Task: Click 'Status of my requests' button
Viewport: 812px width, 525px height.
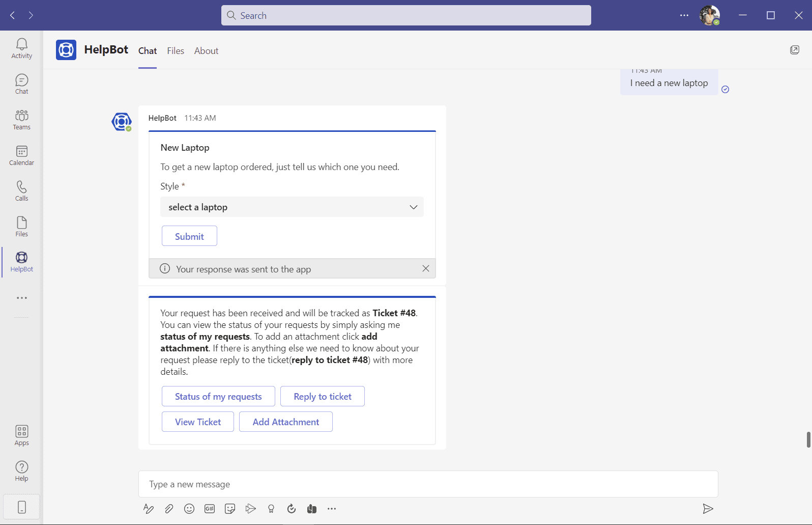Action: click(x=218, y=396)
